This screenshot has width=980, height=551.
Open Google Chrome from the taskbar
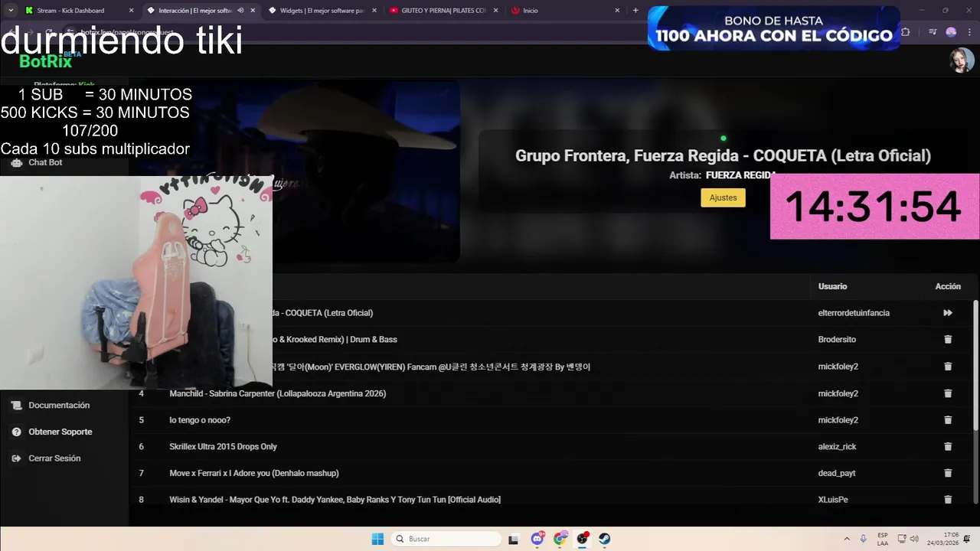coord(560,539)
